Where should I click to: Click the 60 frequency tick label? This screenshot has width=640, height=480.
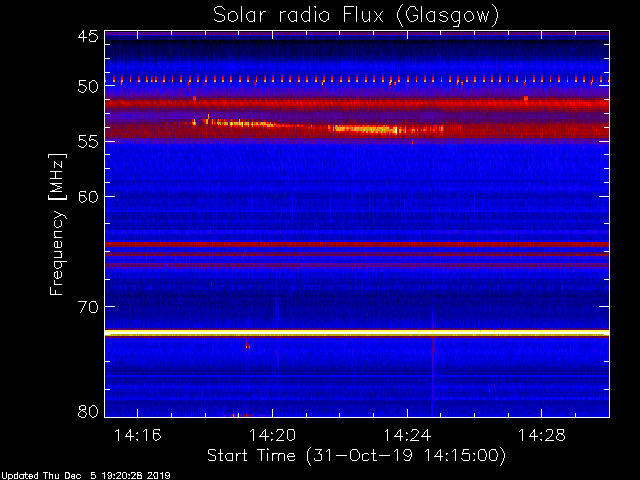click(88, 196)
